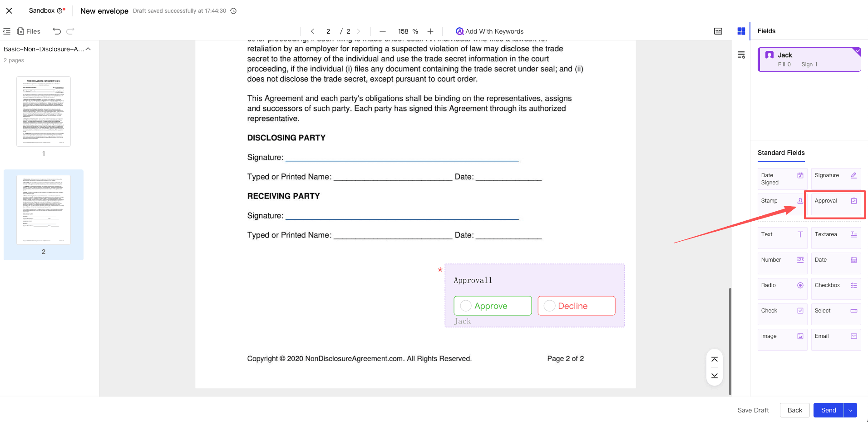Open the Files panel

pos(29,31)
